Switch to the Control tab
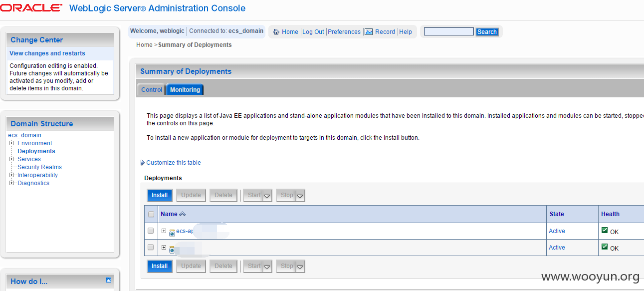The image size is (644, 291). (152, 90)
